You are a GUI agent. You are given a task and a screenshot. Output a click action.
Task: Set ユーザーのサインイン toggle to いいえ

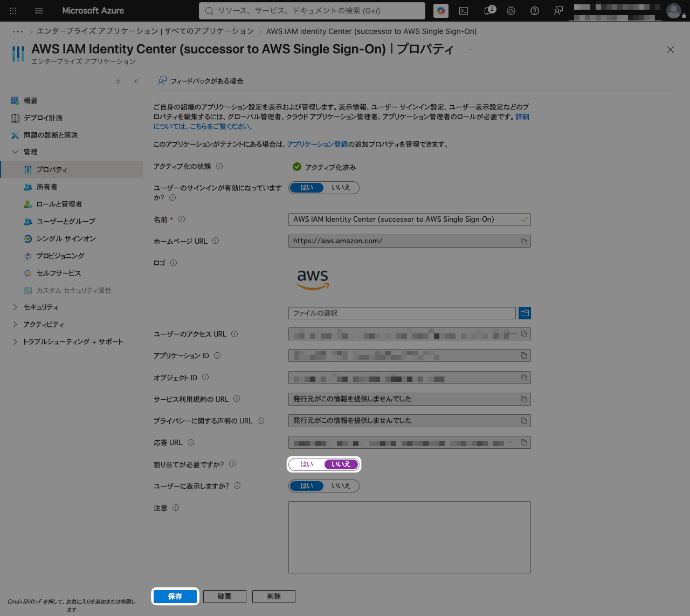[x=341, y=188]
